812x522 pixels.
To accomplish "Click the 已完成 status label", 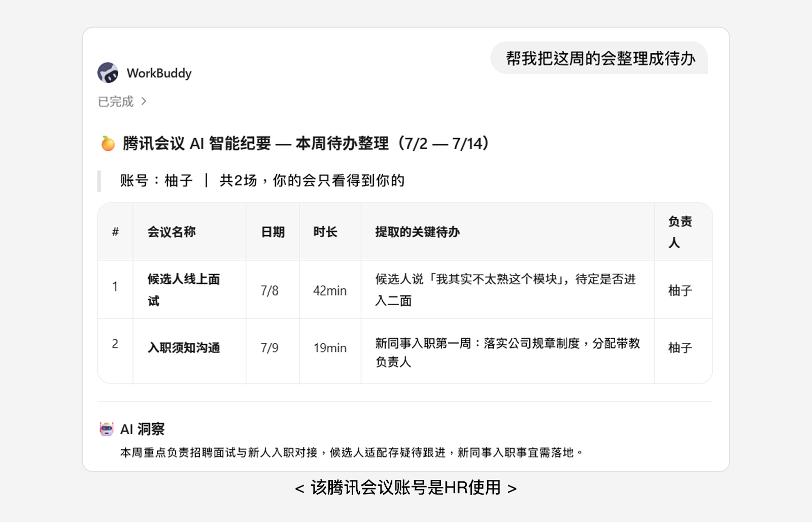I will (116, 102).
